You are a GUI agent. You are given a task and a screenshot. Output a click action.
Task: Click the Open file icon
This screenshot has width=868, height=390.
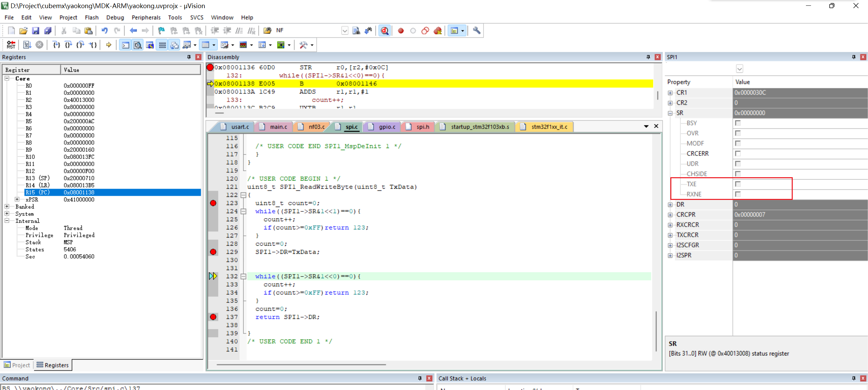pyautogui.click(x=23, y=30)
